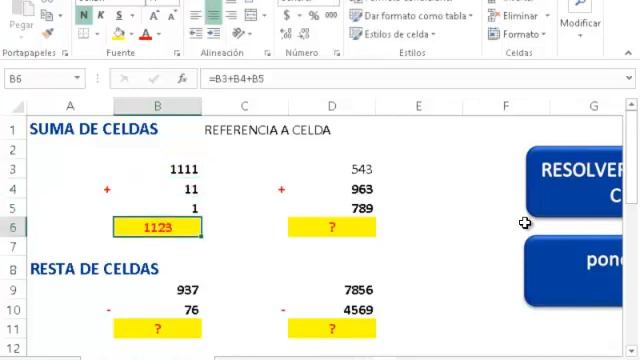Open Portapapeles dialog launcher

click(x=65, y=53)
